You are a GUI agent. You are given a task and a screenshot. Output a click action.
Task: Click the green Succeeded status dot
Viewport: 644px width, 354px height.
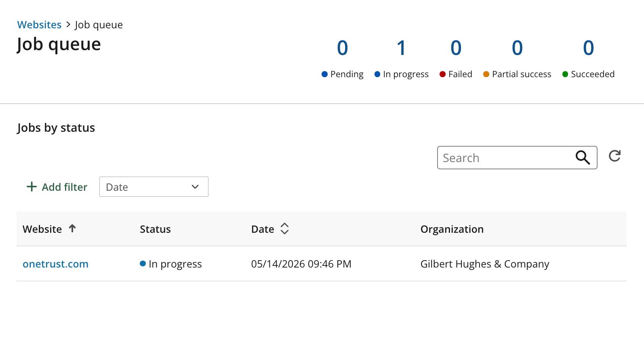click(565, 74)
